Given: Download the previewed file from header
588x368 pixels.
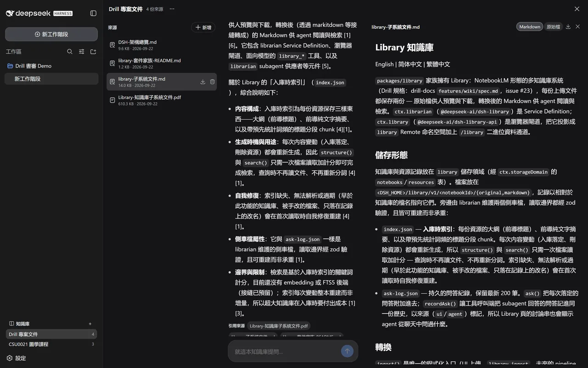Looking at the screenshot, I should (568, 27).
